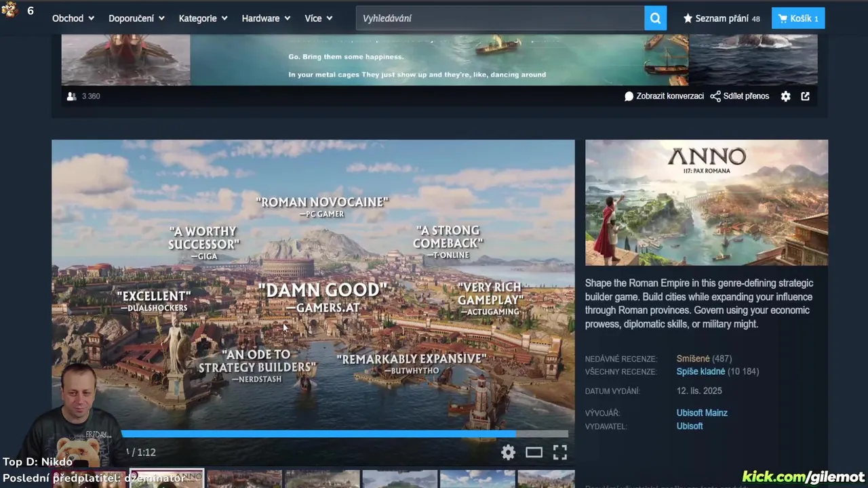
Task: Toggle theater mode on trailer
Action: [x=534, y=452]
